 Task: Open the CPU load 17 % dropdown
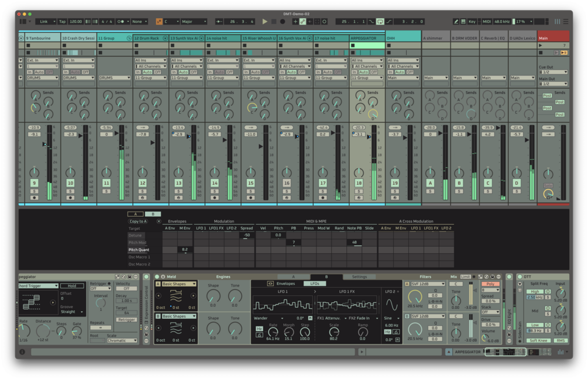[522, 22]
